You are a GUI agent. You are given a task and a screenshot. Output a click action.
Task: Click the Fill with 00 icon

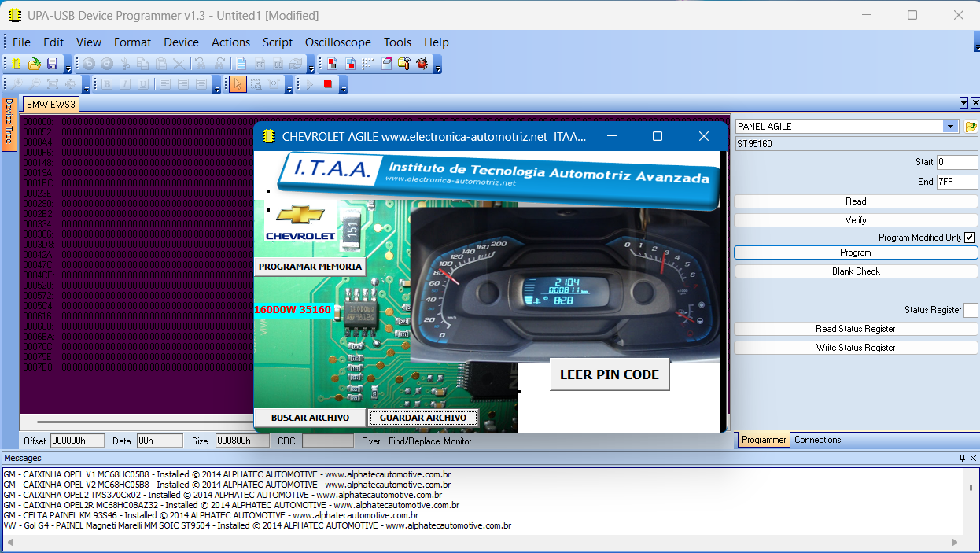tap(278, 64)
